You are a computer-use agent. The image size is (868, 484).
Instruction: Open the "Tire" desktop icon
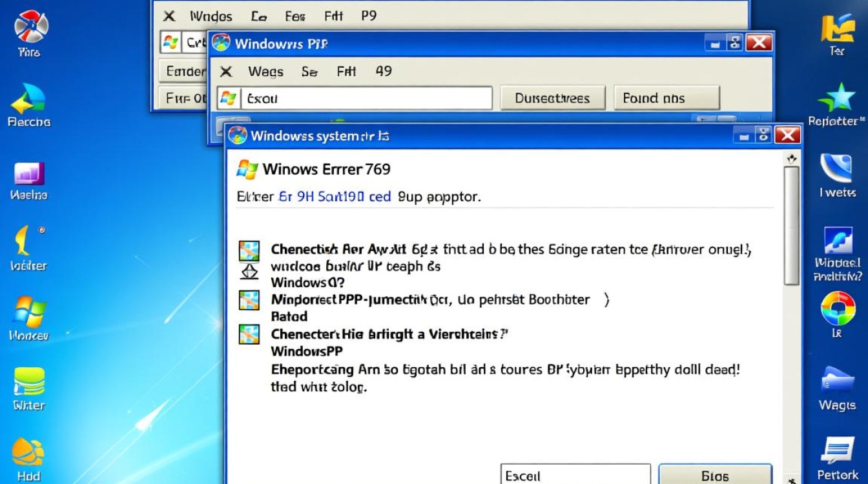[30, 29]
